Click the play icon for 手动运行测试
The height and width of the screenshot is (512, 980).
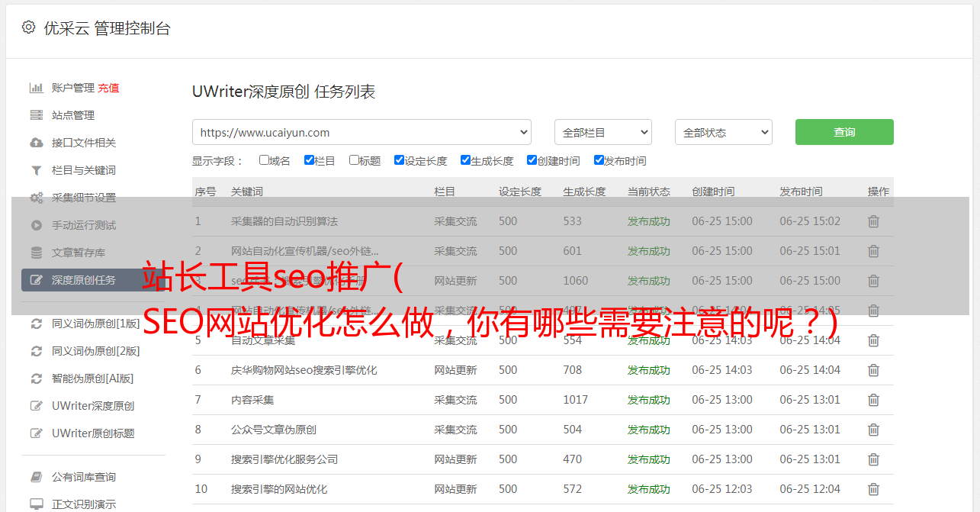(x=36, y=225)
